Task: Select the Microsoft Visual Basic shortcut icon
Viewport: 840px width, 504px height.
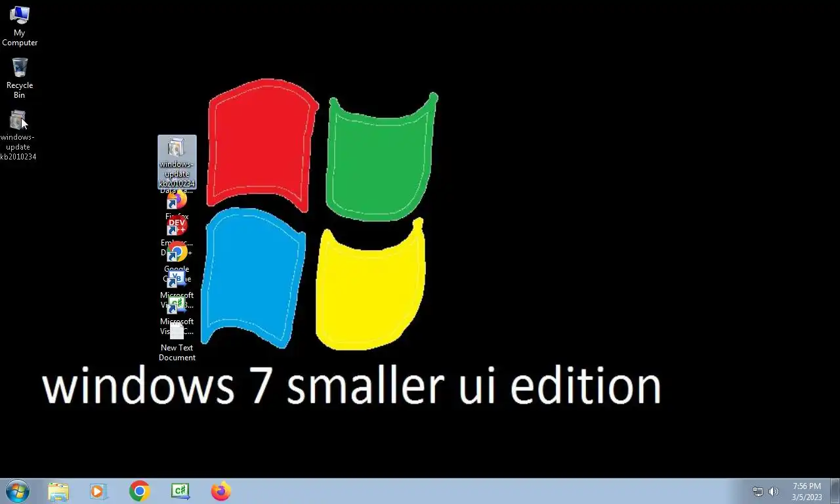Action: click(177, 279)
